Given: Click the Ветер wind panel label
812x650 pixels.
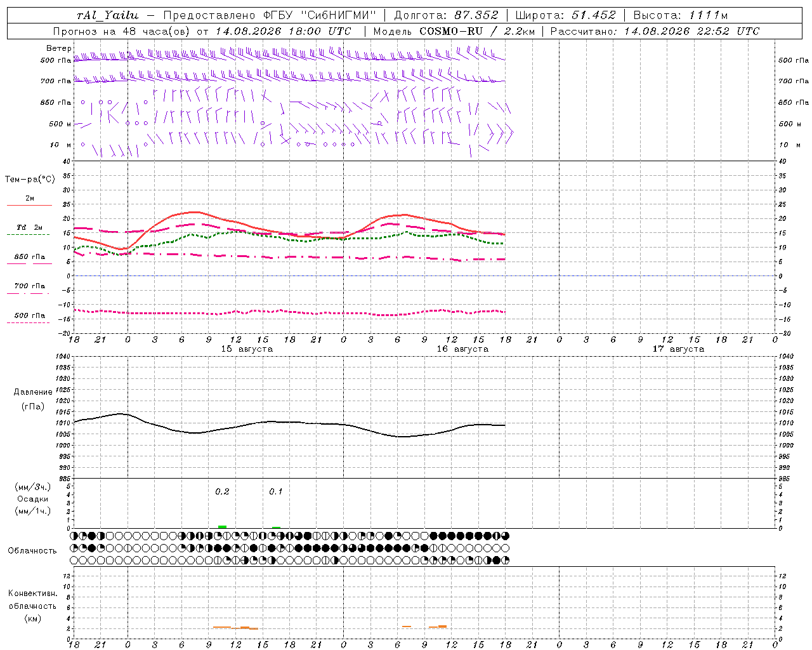Looking at the screenshot, I should pyautogui.click(x=58, y=48).
